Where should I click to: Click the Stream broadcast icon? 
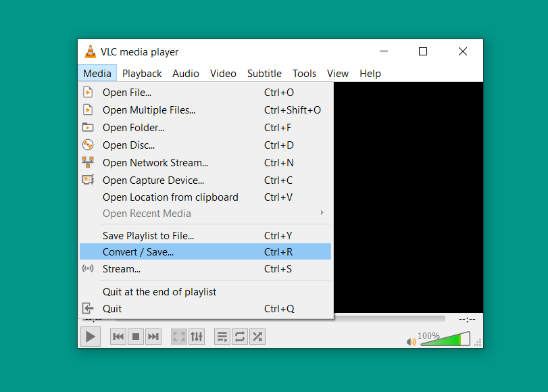(88, 268)
